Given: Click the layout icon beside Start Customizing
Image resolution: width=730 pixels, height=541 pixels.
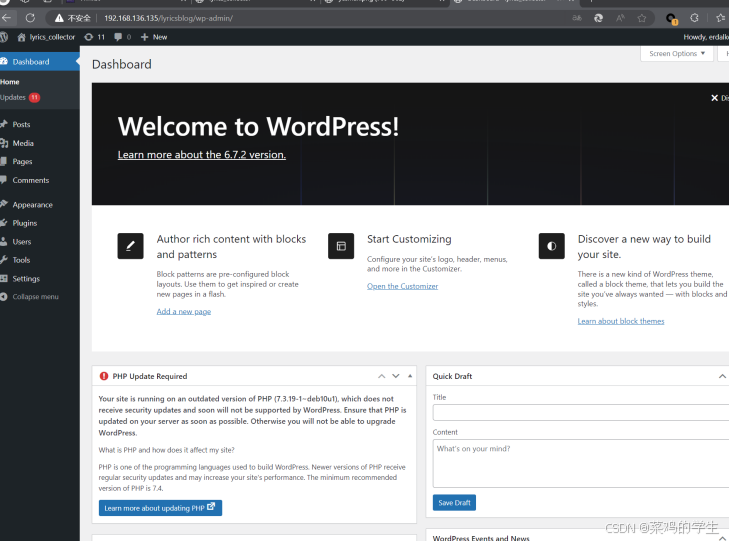Looking at the screenshot, I should click(341, 246).
